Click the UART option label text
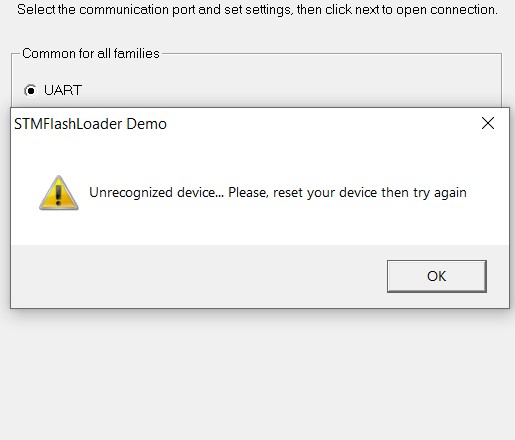Screen dimensions: 515x440 pyautogui.click(x=63, y=90)
